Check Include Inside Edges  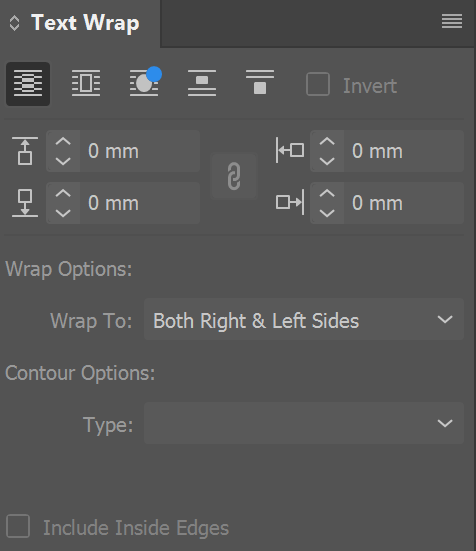(18, 526)
